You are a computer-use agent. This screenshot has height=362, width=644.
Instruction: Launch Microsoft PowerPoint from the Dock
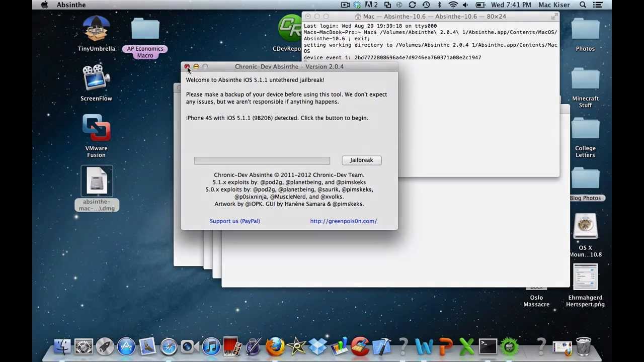click(446, 346)
